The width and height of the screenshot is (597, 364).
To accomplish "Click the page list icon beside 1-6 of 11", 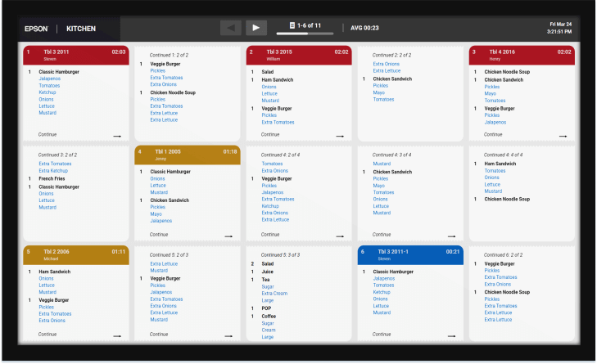I will click(x=292, y=27).
